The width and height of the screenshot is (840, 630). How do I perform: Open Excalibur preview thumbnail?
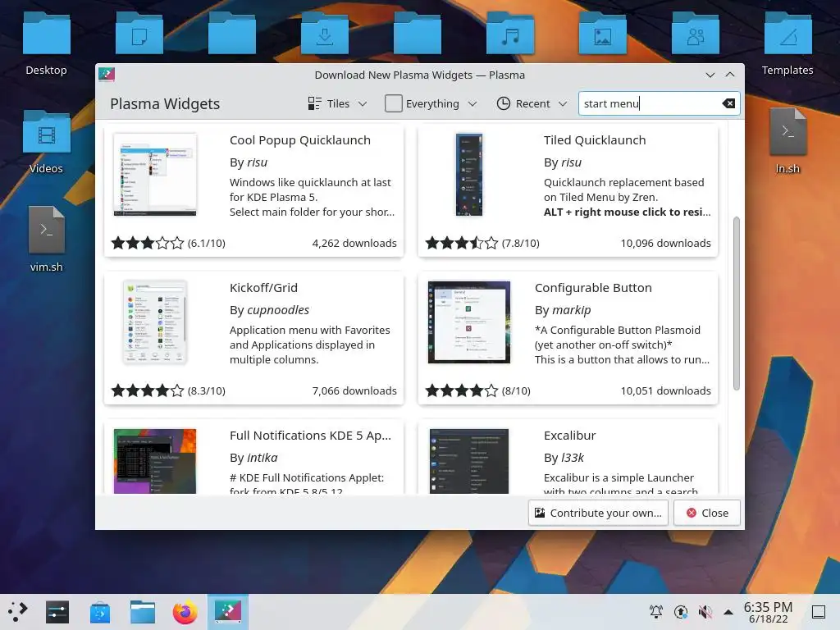tap(469, 461)
